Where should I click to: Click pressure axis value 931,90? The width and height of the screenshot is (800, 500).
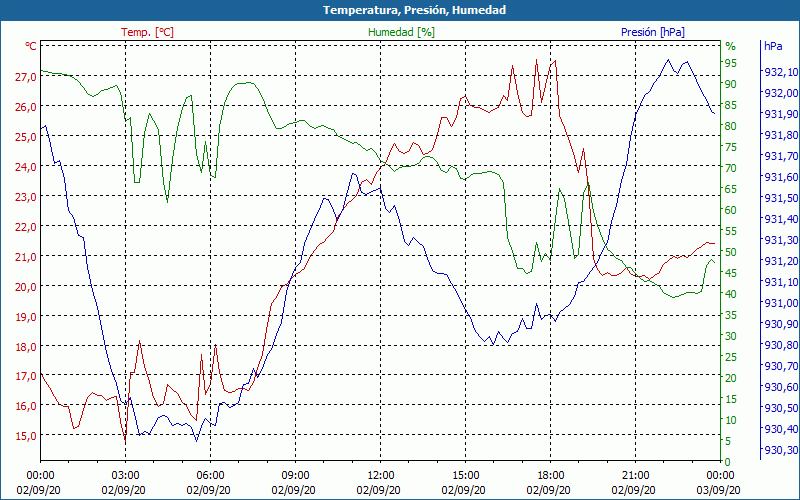(x=781, y=114)
